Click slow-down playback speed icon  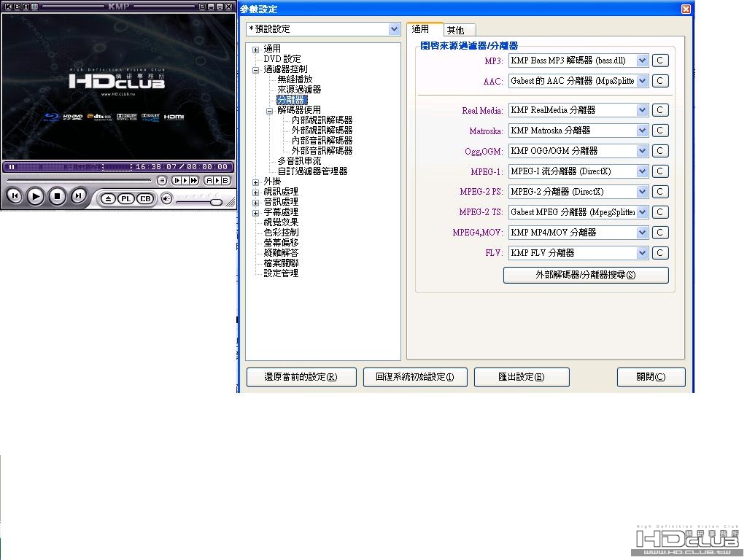(x=177, y=181)
